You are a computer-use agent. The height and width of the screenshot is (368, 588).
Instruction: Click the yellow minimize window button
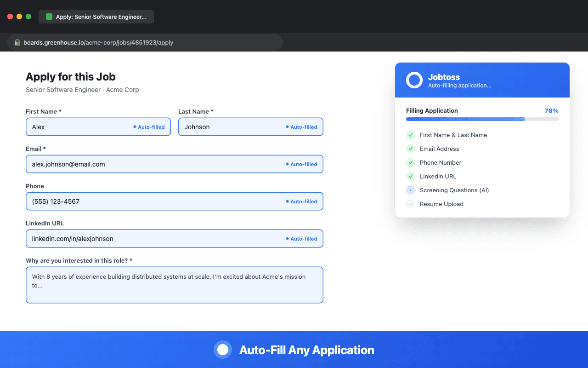pyautogui.click(x=19, y=17)
